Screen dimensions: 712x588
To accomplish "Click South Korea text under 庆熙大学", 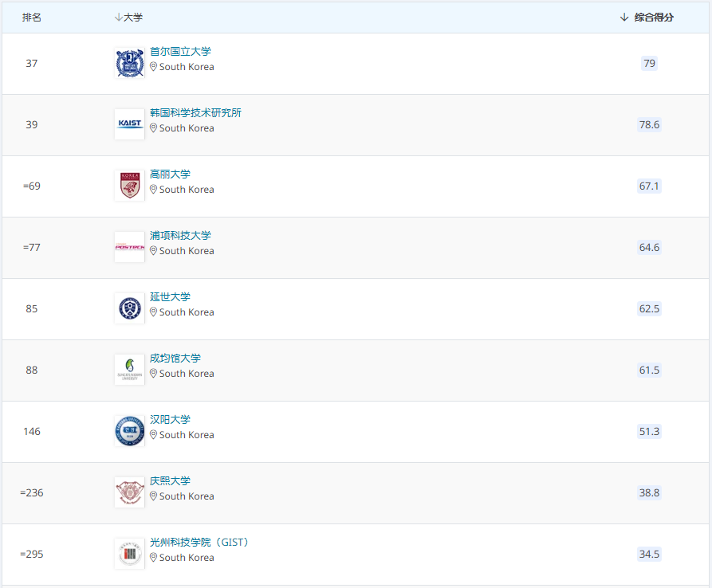I will pyautogui.click(x=187, y=496).
